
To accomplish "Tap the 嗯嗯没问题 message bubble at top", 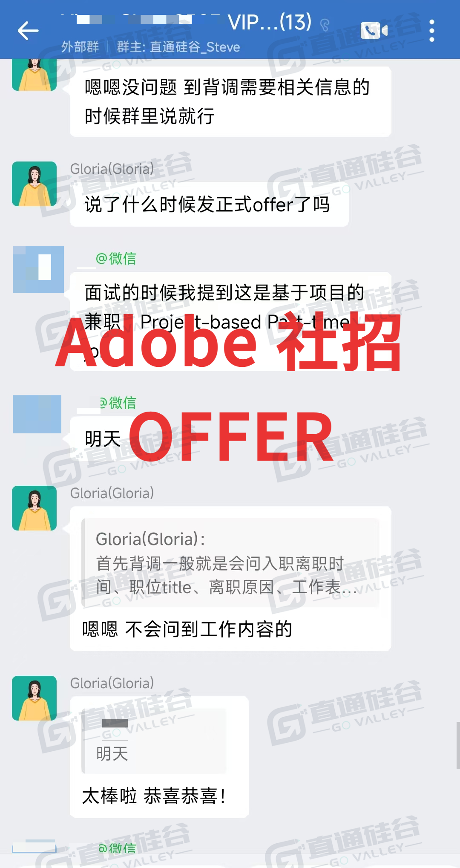I will tap(230, 101).
